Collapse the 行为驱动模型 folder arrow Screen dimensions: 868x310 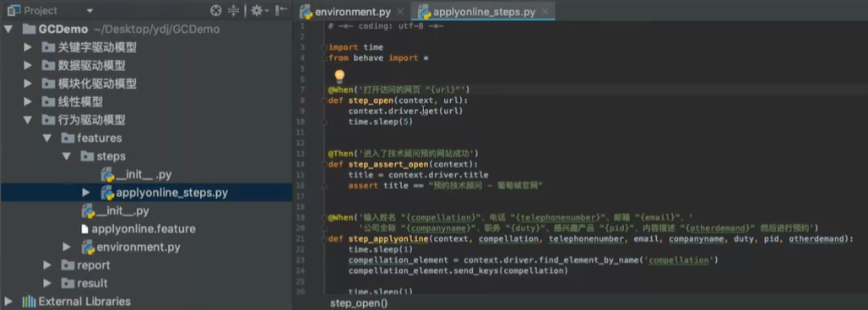[28, 120]
